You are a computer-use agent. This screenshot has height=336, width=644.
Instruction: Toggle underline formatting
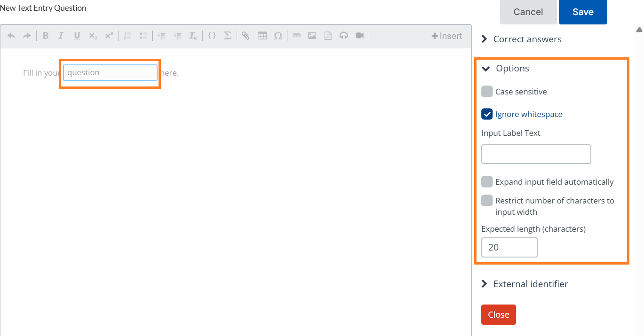[x=77, y=36]
